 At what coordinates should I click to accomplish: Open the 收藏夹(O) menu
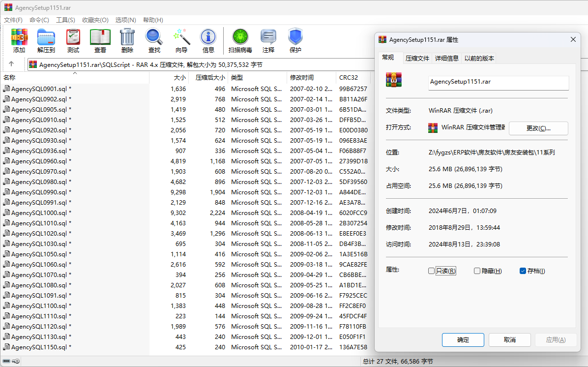pos(95,20)
